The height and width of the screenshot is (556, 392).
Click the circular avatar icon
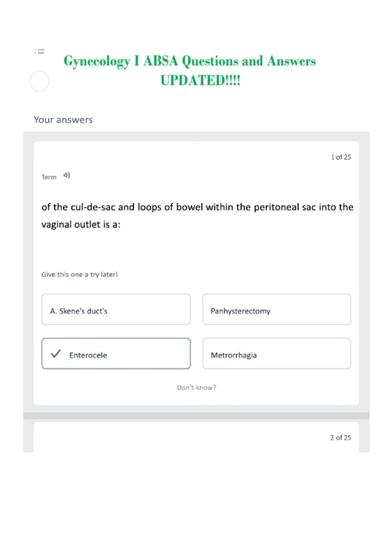click(x=40, y=81)
